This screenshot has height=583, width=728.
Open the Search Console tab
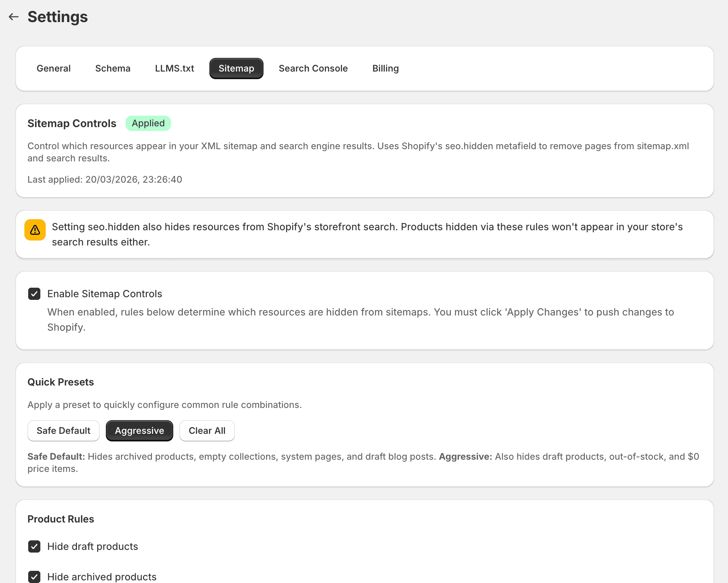click(x=313, y=68)
